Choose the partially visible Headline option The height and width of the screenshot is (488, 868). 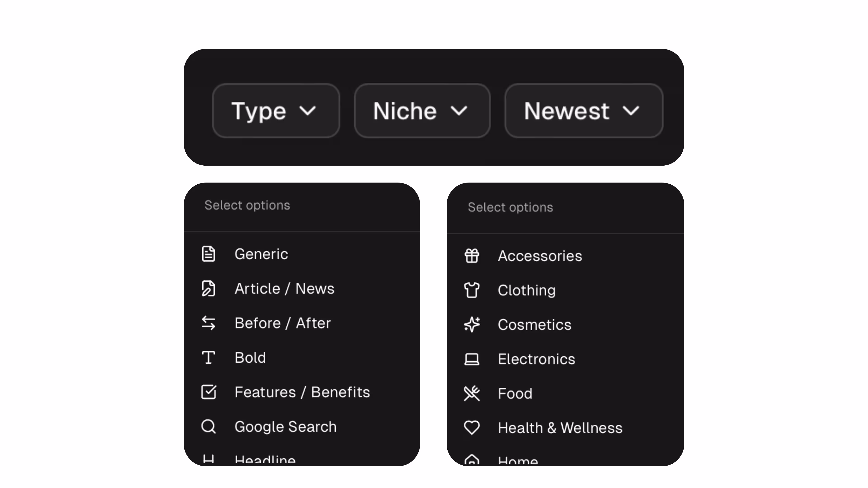click(265, 460)
